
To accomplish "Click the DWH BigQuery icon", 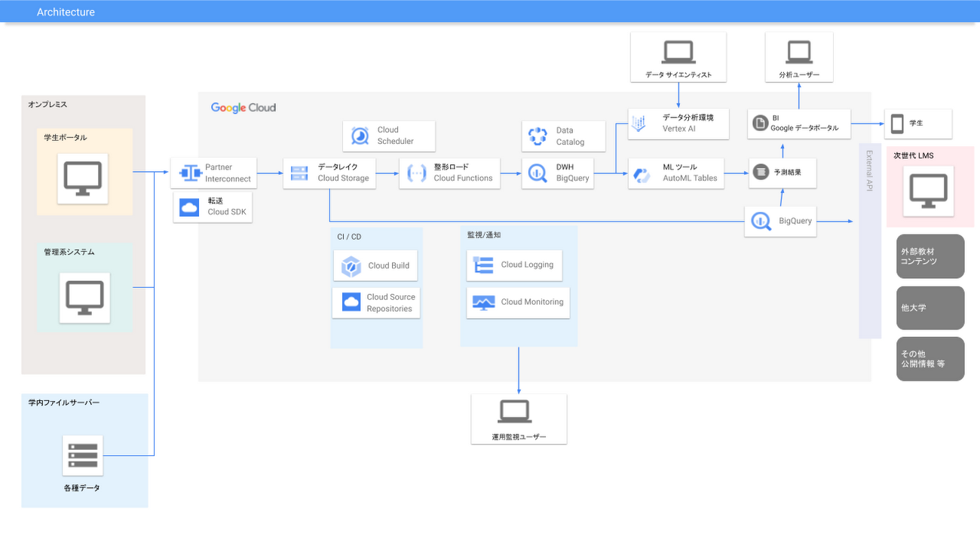I will 537,173.
